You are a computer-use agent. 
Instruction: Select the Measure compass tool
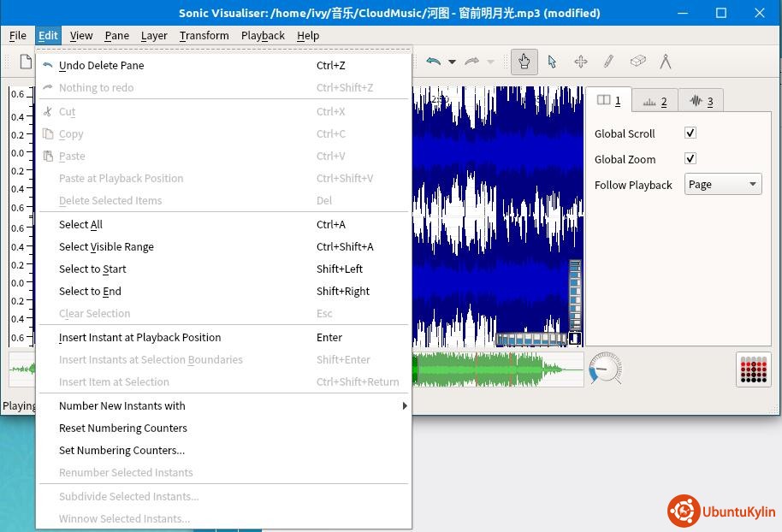click(x=665, y=62)
